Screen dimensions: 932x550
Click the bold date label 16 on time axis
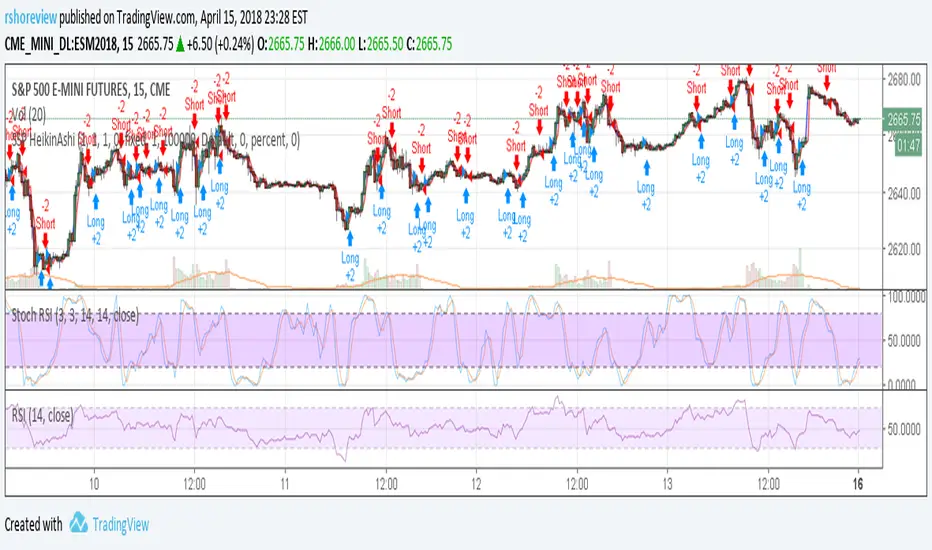(857, 484)
